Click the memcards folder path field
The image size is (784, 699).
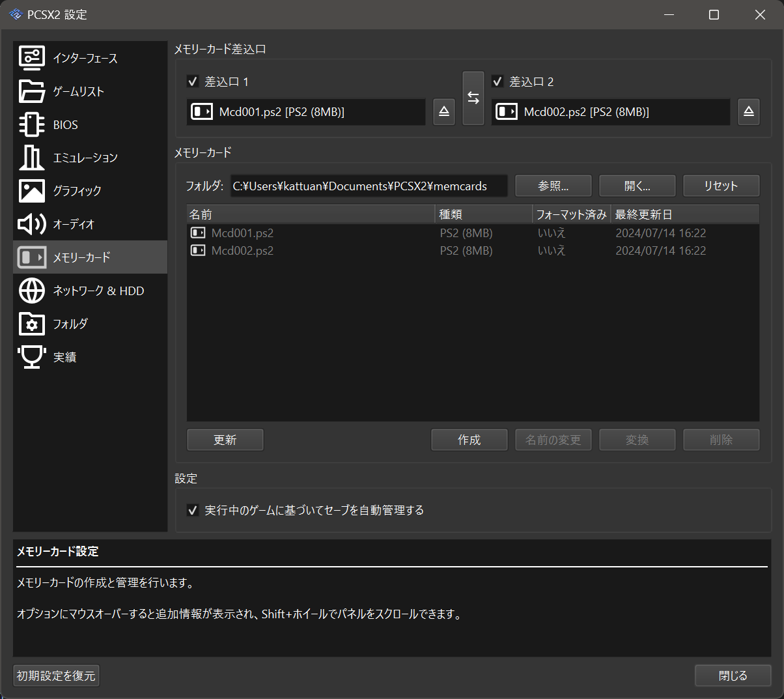tap(369, 186)
